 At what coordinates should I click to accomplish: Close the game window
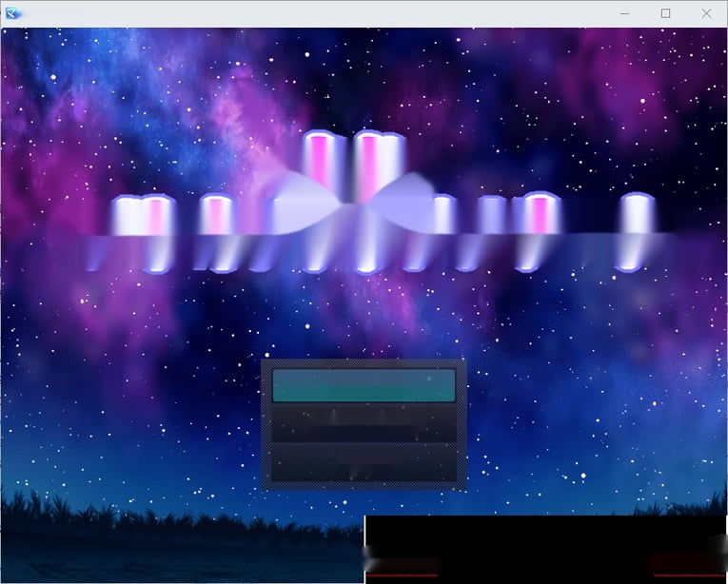point(706,13)
